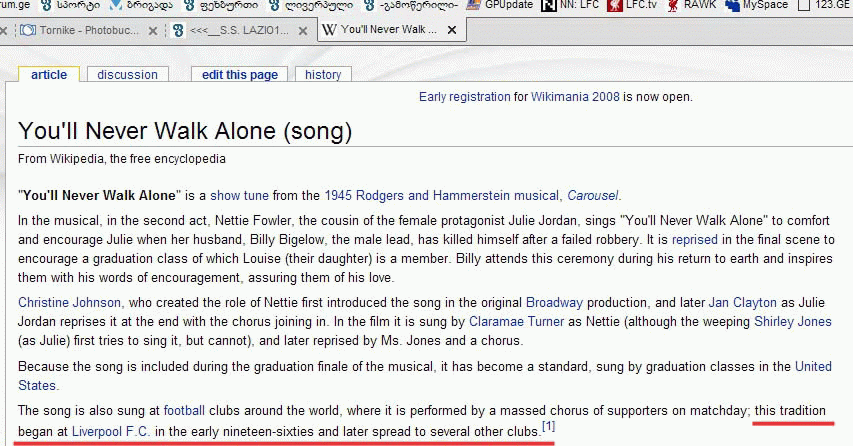
Task: Open the discussion tab of the article
Action: (x=127, y=74)
